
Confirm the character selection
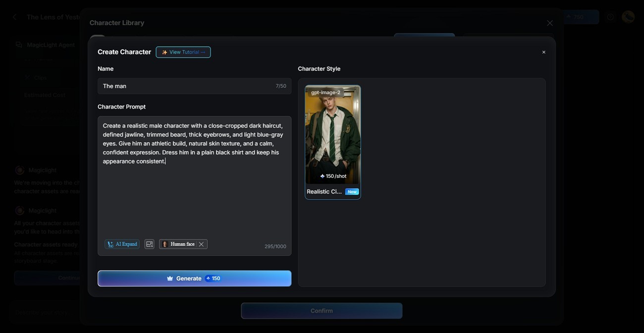[322, 311]
